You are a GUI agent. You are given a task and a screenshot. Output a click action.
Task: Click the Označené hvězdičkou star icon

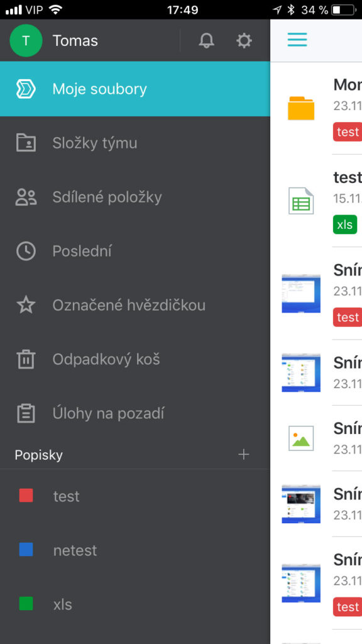pyautogui.click(x=26, y=305)
